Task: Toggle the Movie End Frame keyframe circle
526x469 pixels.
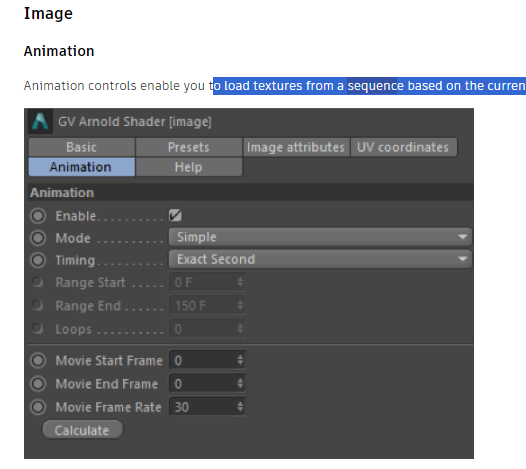Action: [x=38, y=383]
